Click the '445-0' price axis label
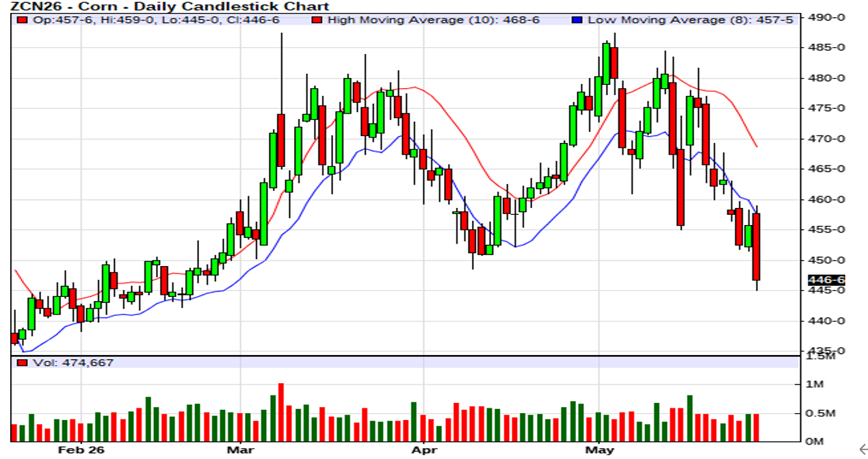This screenshot has width=868, height=459. (827, 291)
